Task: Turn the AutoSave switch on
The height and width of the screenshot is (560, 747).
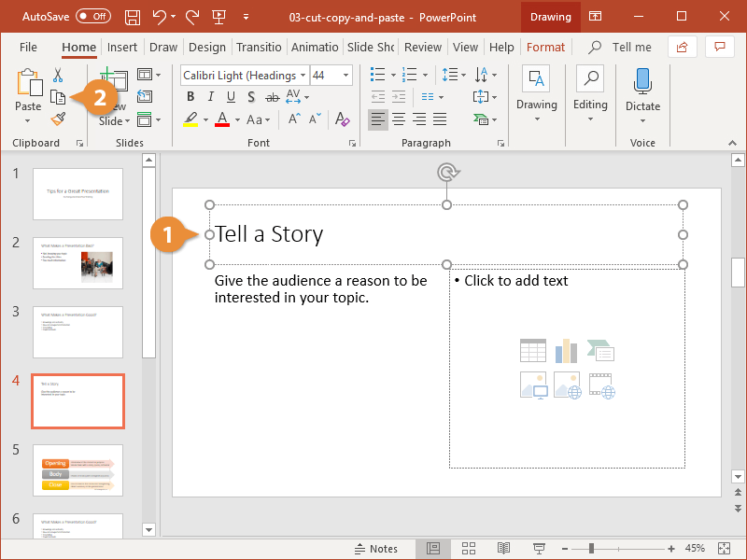Action: click(93, 16)
